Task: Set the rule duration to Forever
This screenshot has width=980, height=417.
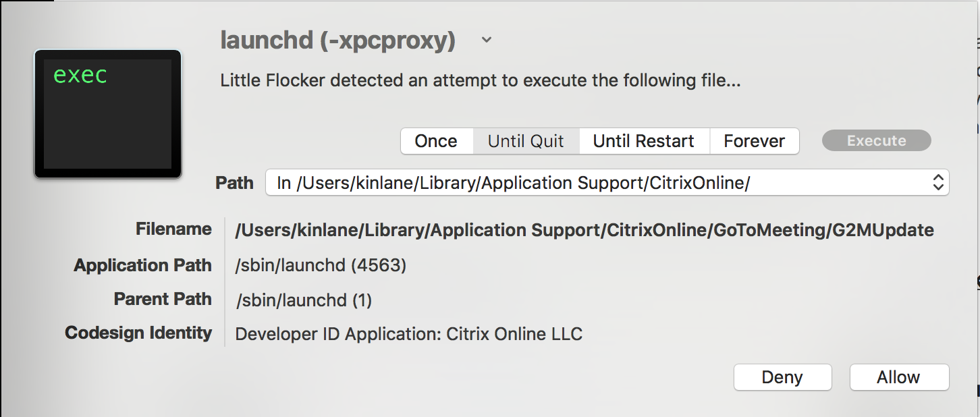Action: [x=755, y=141]
